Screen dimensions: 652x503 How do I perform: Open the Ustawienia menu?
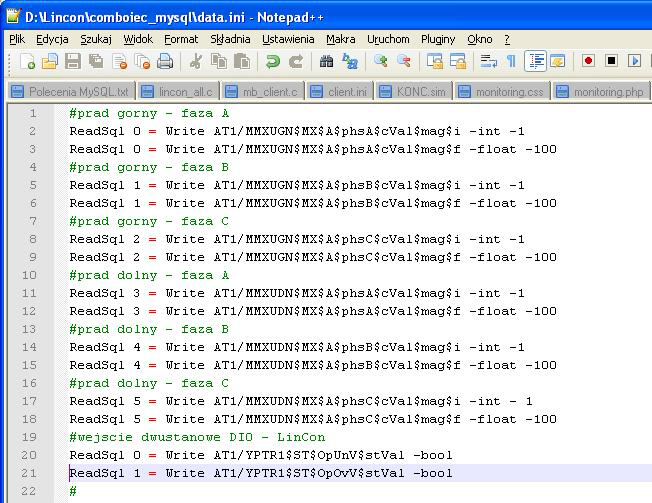coord(288,39)
